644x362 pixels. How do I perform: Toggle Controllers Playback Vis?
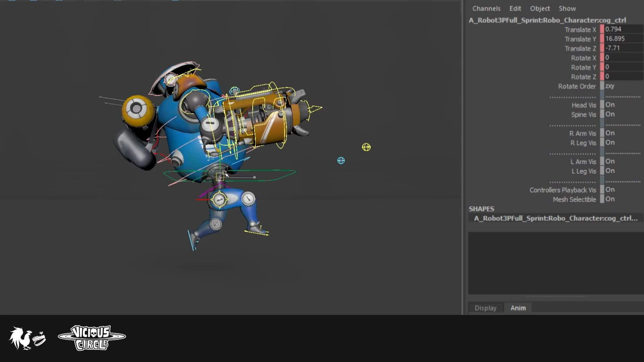610,190
